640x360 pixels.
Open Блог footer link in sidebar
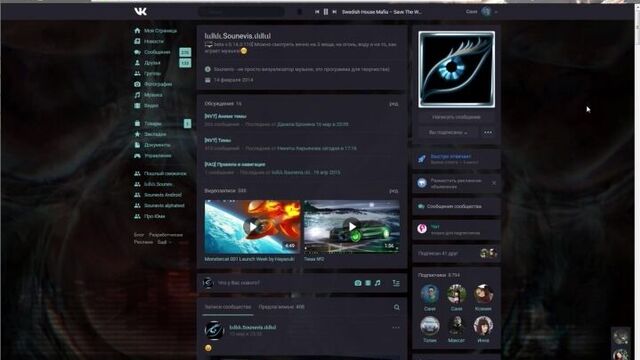pos(139,235)
